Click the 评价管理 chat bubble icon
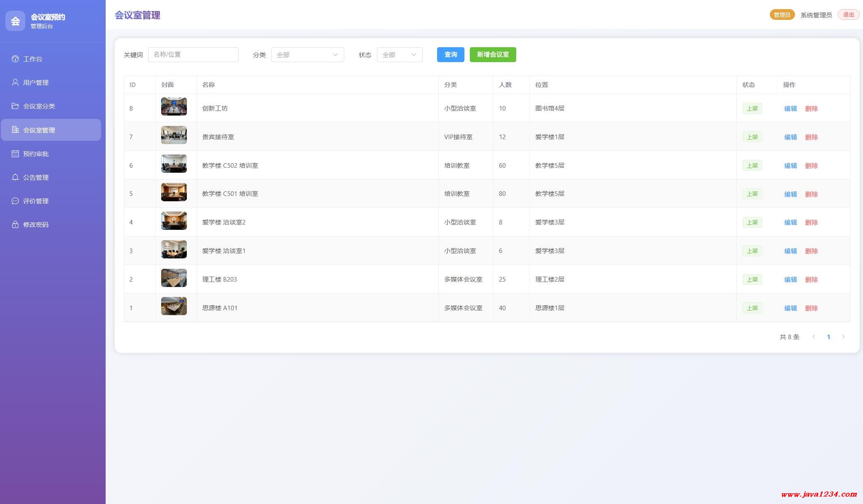 point(15,201)
